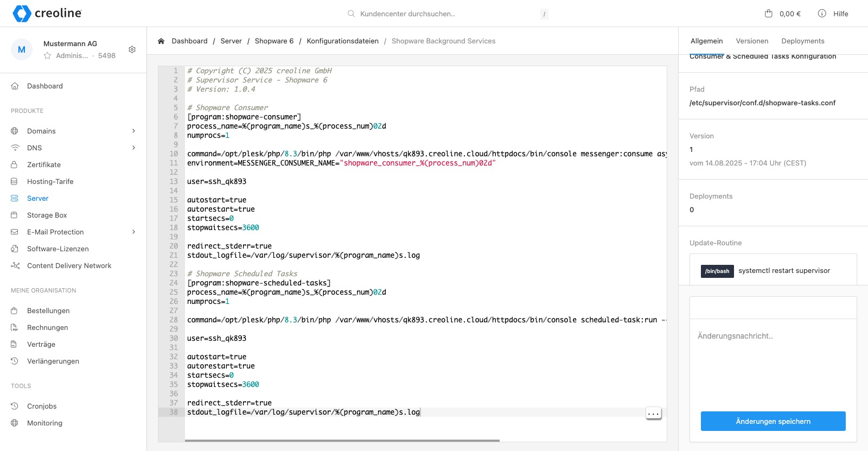
Task: Click the Dashboard home icon in sidebar
Action: (x=15, y=86)
